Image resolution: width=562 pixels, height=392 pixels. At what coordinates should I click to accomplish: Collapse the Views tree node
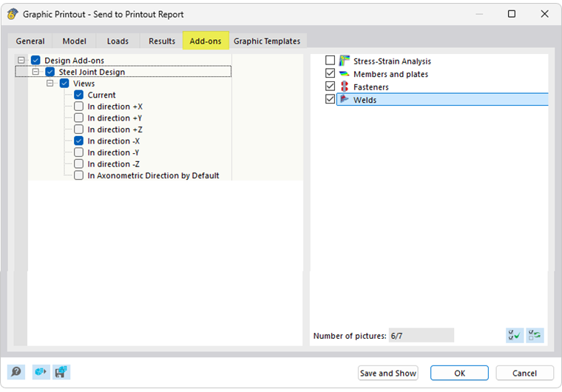coord(50,84)
